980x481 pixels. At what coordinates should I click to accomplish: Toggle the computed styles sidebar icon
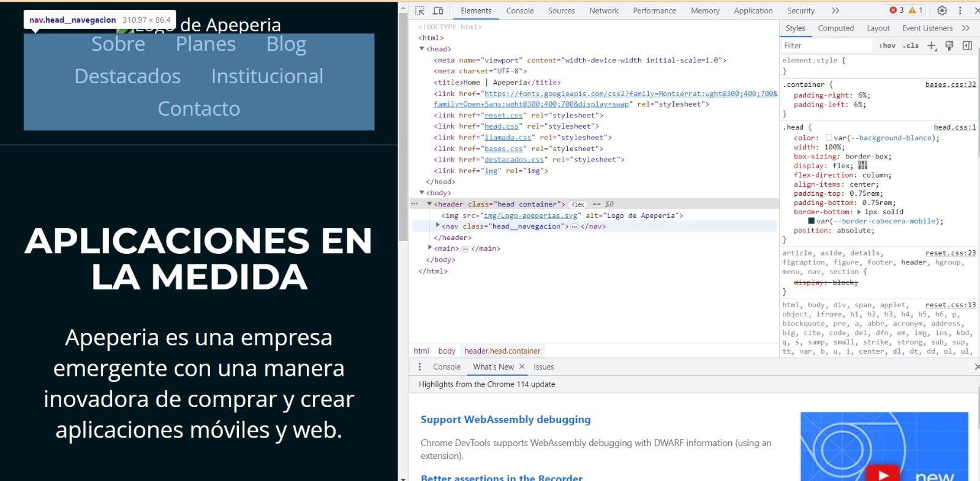967,46
